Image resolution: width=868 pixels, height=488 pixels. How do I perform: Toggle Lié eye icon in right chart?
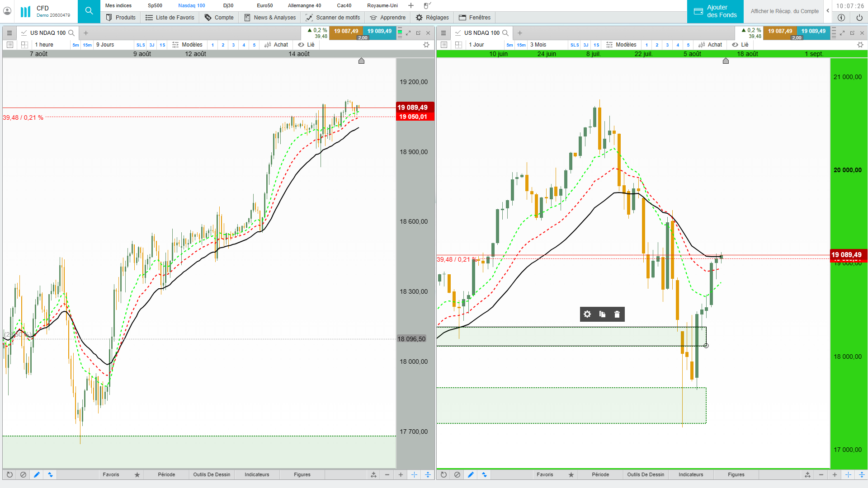[735, 45]
